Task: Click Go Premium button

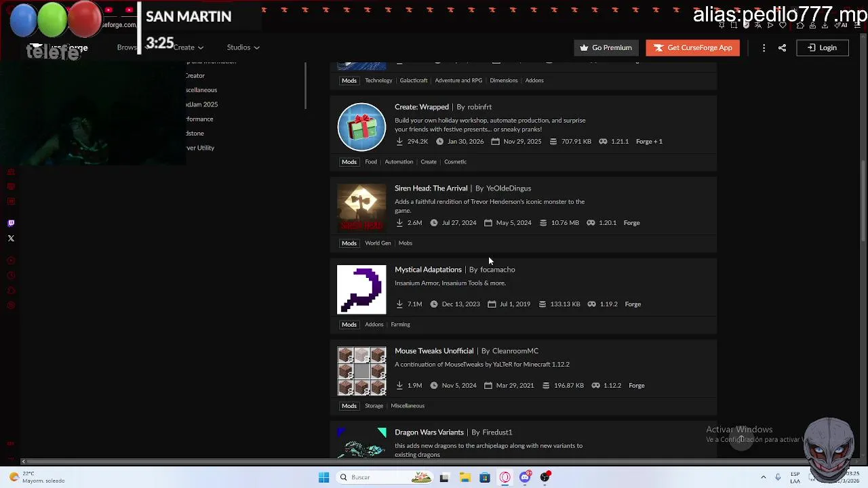Action: tap(606, 47)
